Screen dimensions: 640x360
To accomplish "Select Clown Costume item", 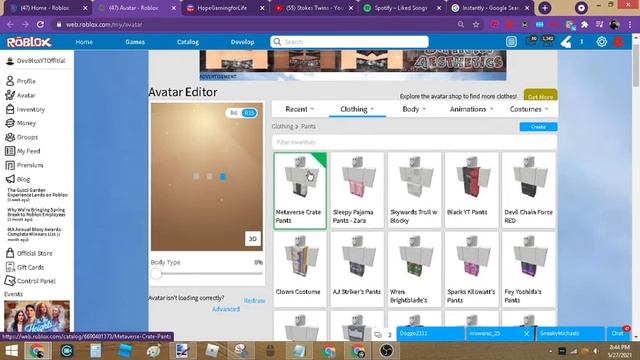I will [300, 269].
